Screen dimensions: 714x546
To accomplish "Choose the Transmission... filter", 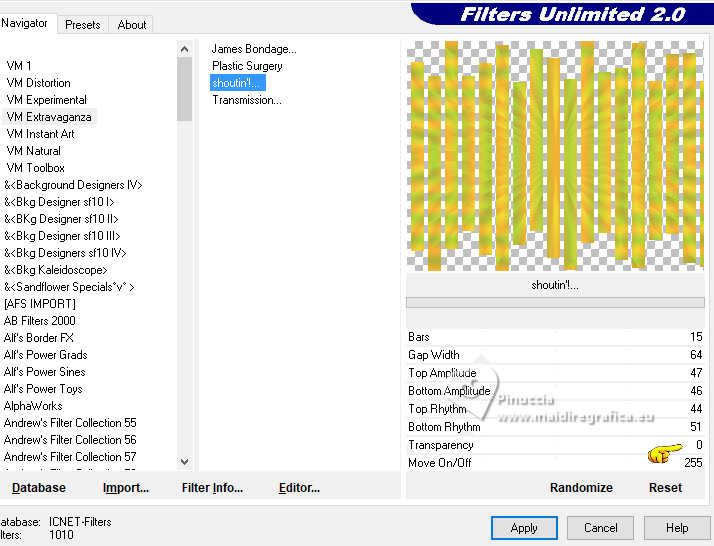I will tap(247, 100).
